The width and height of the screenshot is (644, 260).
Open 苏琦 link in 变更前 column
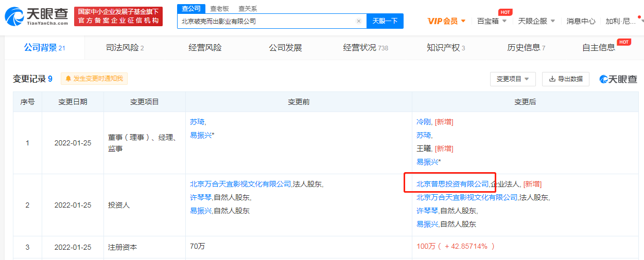197,122
